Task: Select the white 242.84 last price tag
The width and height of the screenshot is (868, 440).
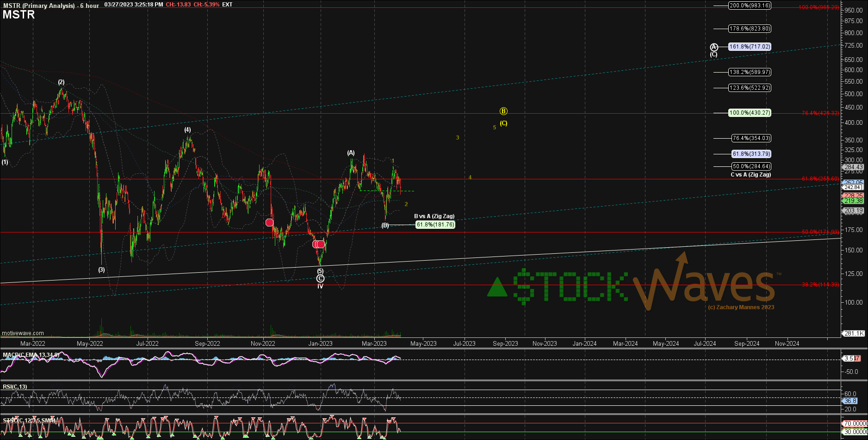Action: pyautogui.click(x=854, y=187)
